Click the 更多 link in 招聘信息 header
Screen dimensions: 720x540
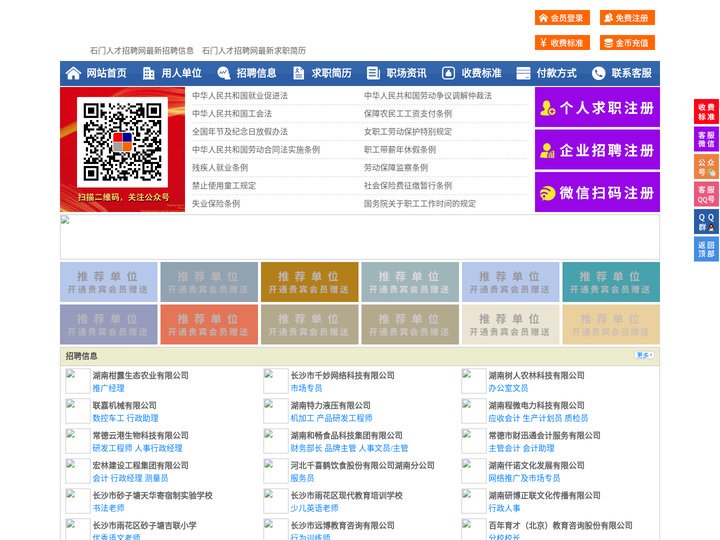(x=644, y=355)
